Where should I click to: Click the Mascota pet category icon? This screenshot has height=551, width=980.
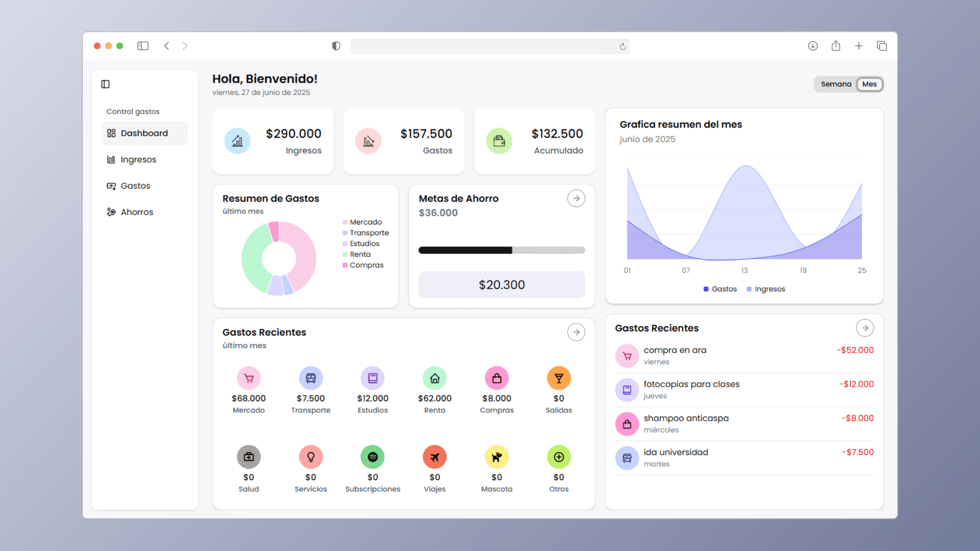coord(497,457)
